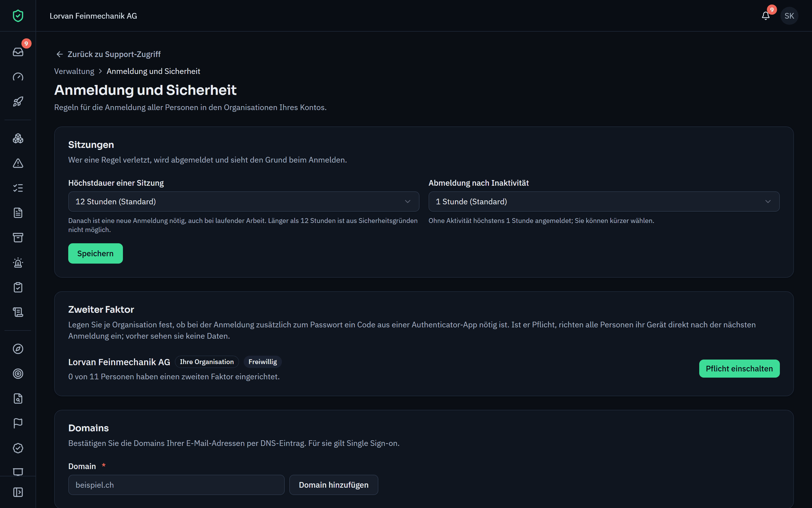Open the clipboard check icon

(x=18, y=288)
